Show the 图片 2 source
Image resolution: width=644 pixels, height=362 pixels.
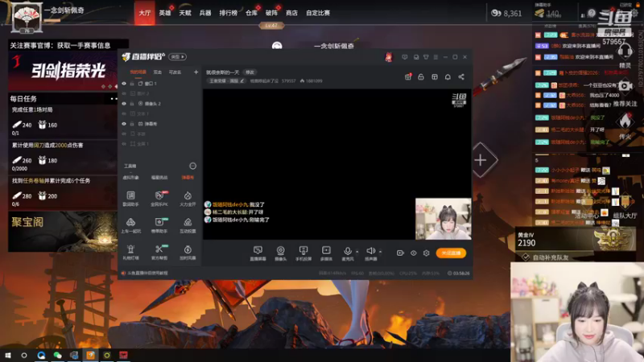click(124, 93)
